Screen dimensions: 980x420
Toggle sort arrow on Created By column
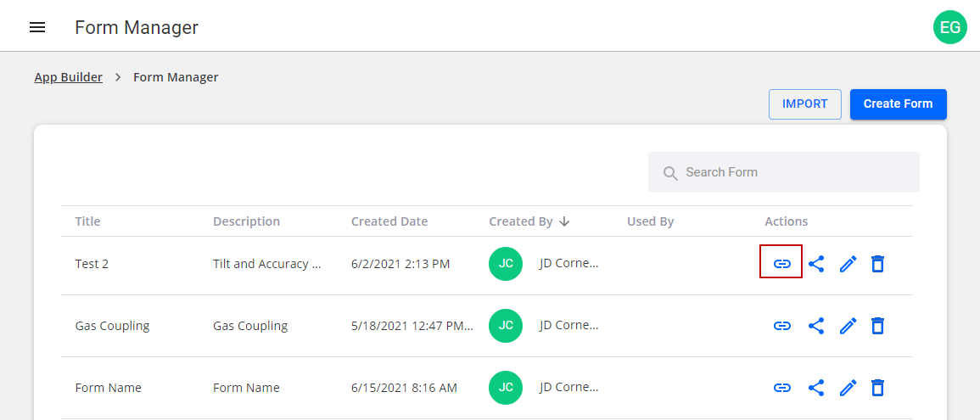(564, 221)
